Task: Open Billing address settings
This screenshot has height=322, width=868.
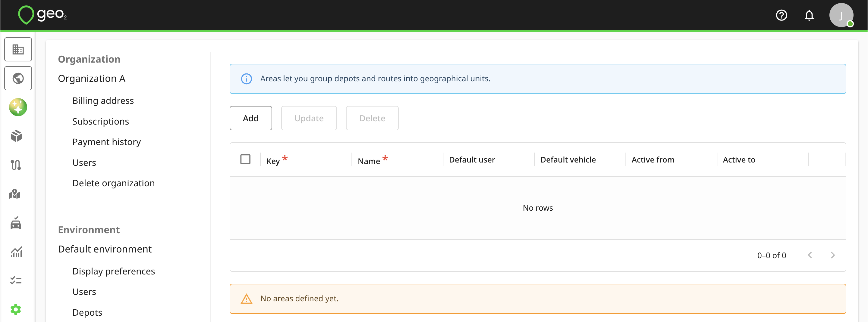Action: pos(103,101)
